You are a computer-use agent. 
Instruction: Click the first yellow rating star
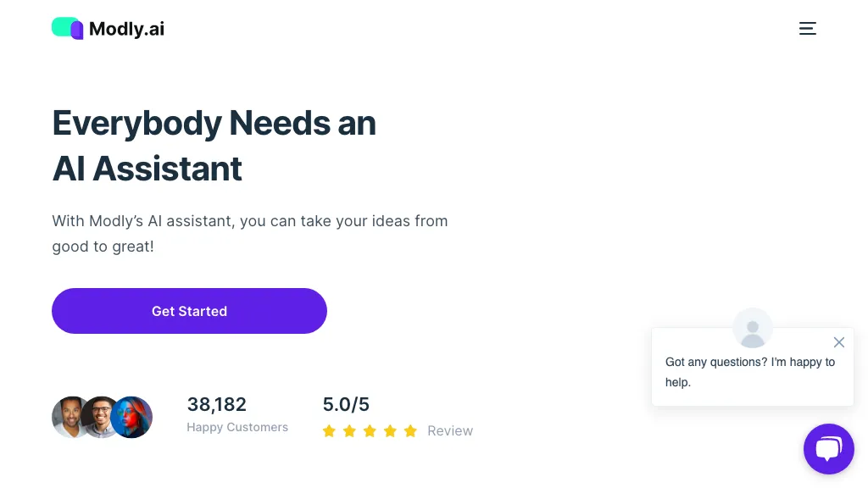329,431
